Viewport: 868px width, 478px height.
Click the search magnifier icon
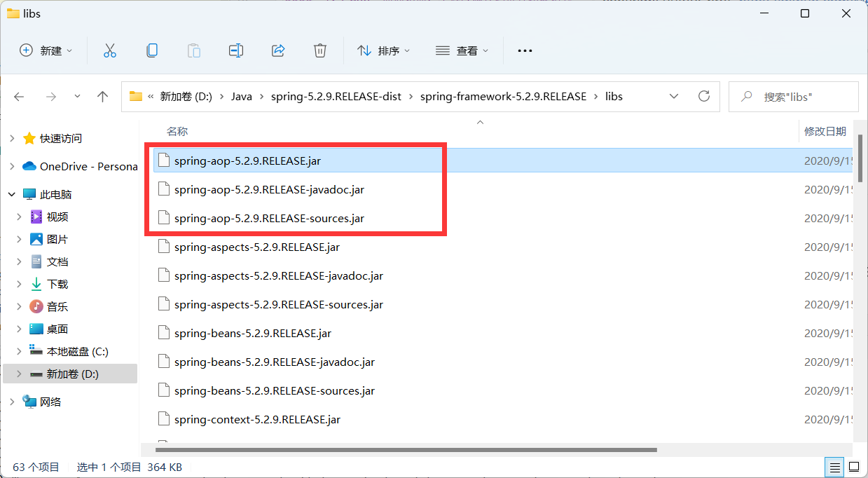pos(747,96)
